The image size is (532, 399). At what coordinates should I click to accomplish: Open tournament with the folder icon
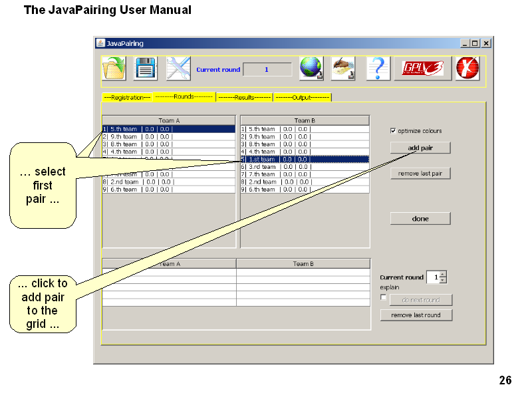click(x=113, y=68)
